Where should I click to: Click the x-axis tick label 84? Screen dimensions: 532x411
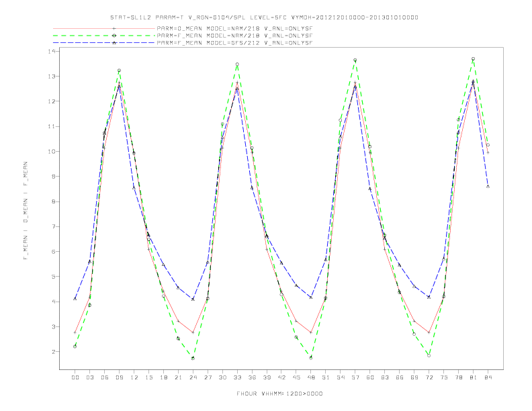tap(488, 377)
